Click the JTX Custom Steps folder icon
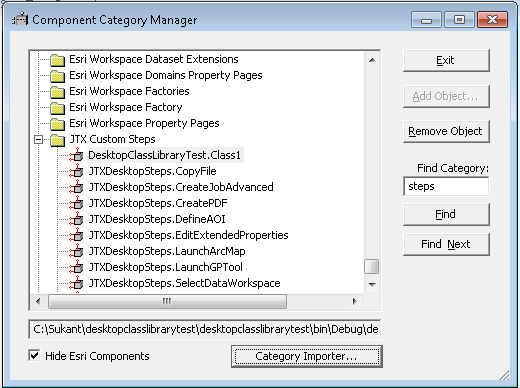Image resolution: width=520 pixels, height=388 pixels. coord(57,140)
